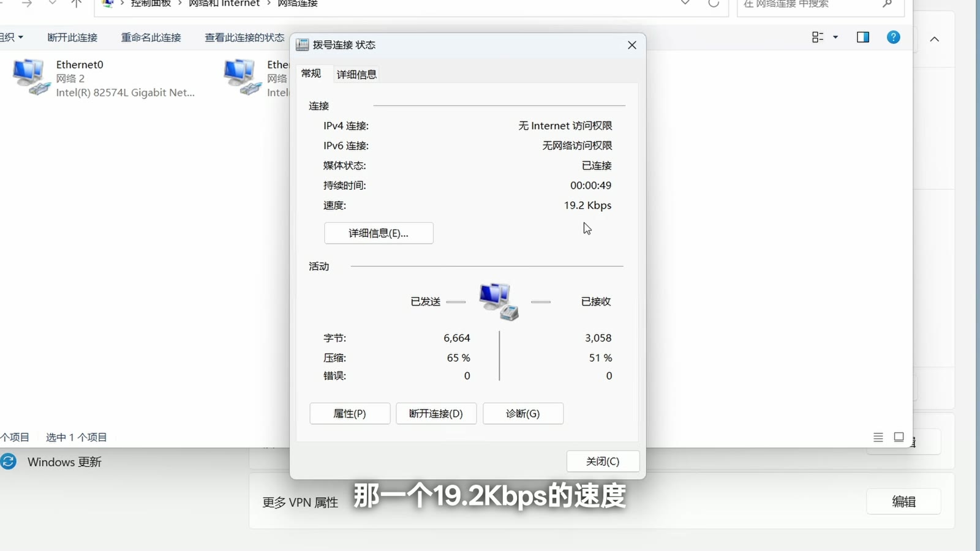Image resolution: width=980 pixels, height=551 pixels.
Task: Close the dial-up status dialog with X
Action: pyautogui.click(x=632, y=45)
